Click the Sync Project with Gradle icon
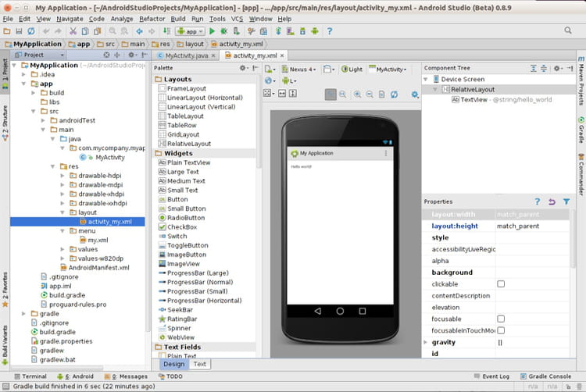Screen dimensions: 586x392 278,31
